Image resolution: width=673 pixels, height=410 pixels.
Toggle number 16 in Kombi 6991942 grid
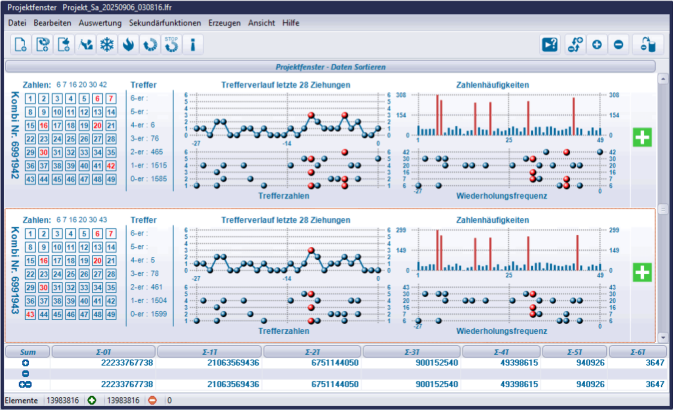point(43,125)
